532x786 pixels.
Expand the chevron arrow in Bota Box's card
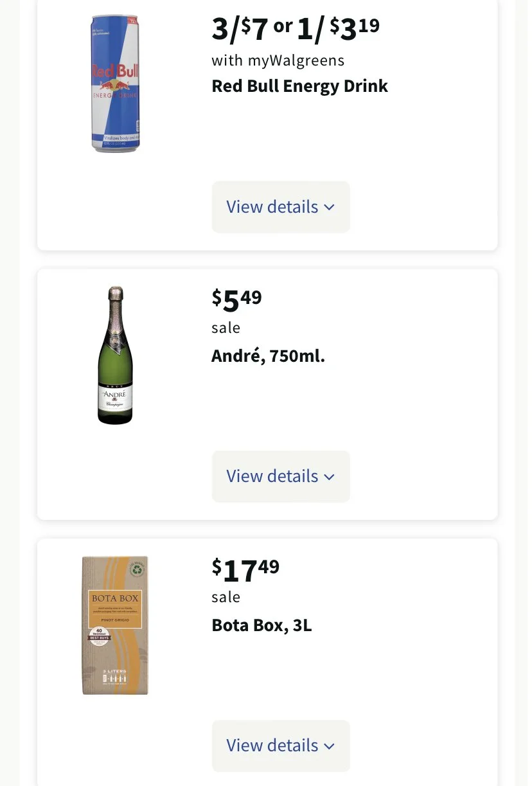tap(329, 746)
